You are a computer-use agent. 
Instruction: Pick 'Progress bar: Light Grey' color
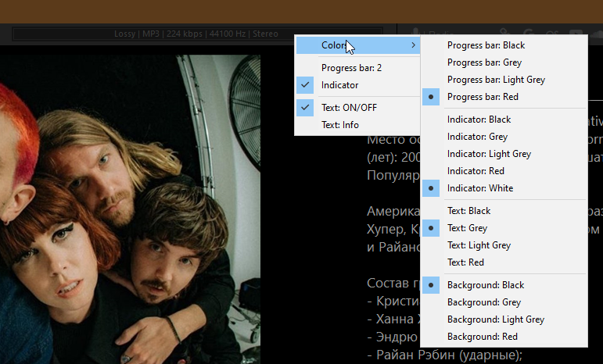(x=496, y=80)
